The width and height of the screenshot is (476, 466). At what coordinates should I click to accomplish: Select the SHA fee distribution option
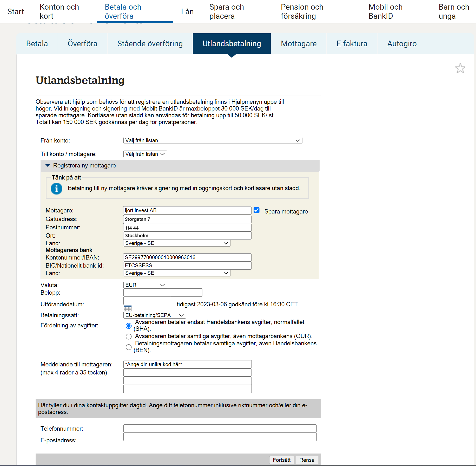tap(129, 326)
